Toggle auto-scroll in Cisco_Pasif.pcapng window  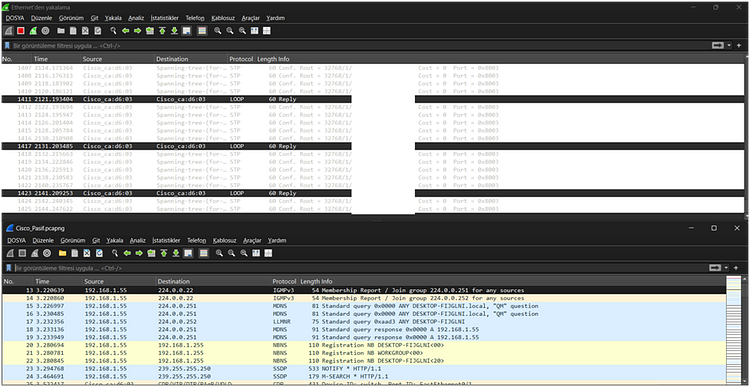click(188, 253)
